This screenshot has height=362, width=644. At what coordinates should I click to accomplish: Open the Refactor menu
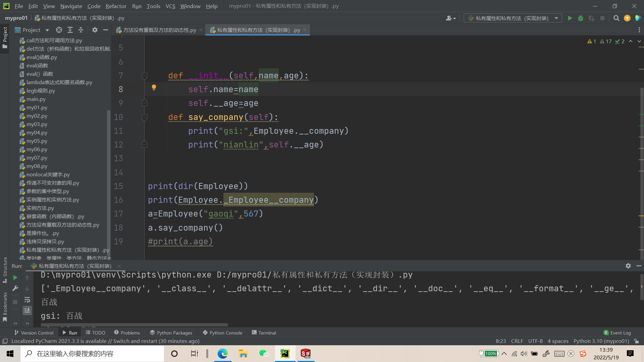pos(116,6)
